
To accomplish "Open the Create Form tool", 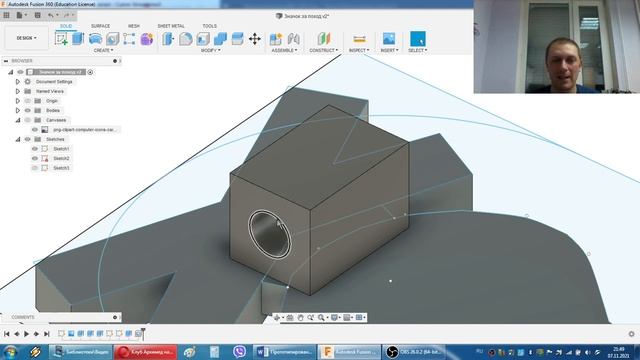I will pyautogui.click(x=147, y=39).
